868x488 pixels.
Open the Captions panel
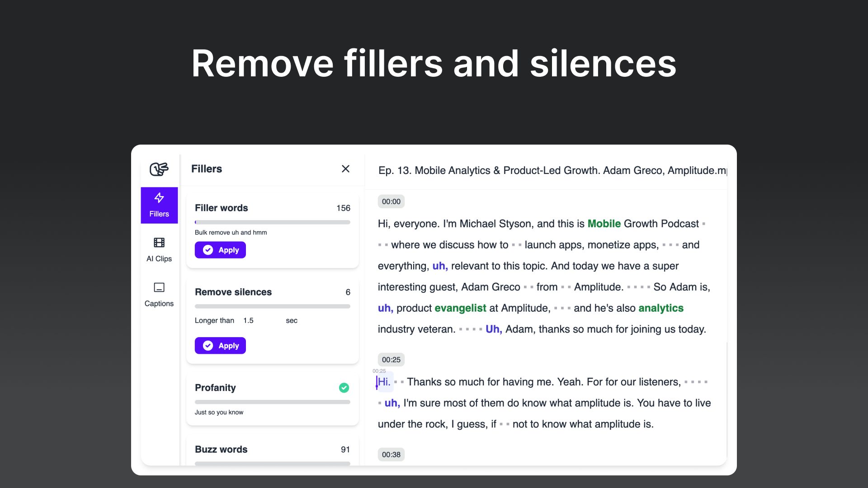coord(159,293)
